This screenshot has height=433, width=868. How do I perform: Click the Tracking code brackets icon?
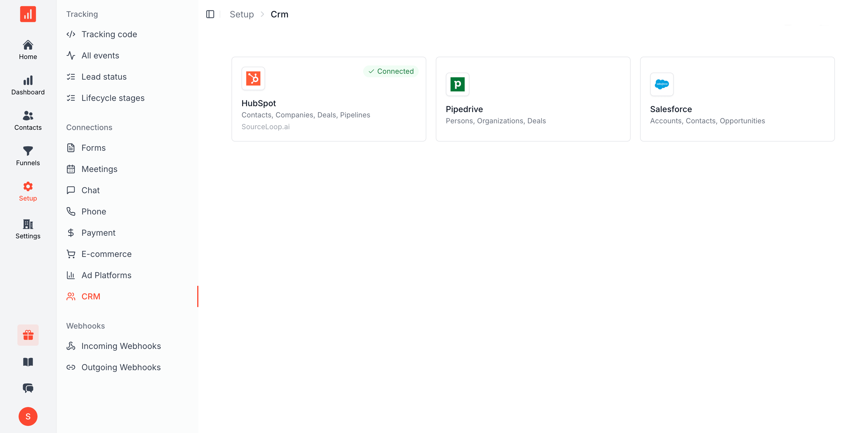[71, 34]
